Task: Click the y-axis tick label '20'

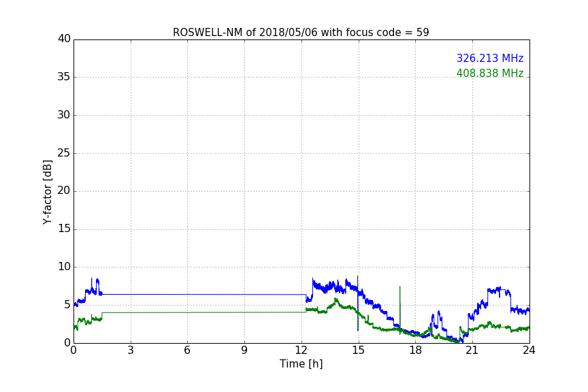Action: (x=64, y=191)
